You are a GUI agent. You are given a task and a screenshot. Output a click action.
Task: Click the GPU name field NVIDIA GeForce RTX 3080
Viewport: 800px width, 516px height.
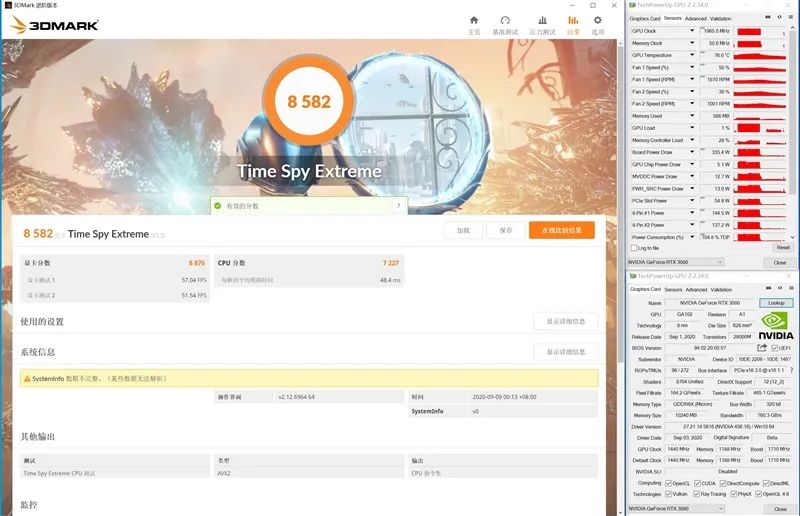(x=710, y=303)
